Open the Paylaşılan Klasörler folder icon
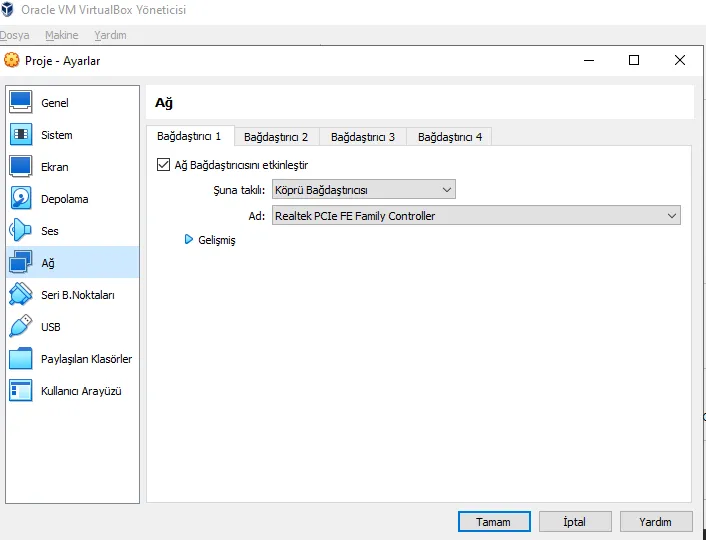This screenshot has width=706, height=540. (20, 358)
